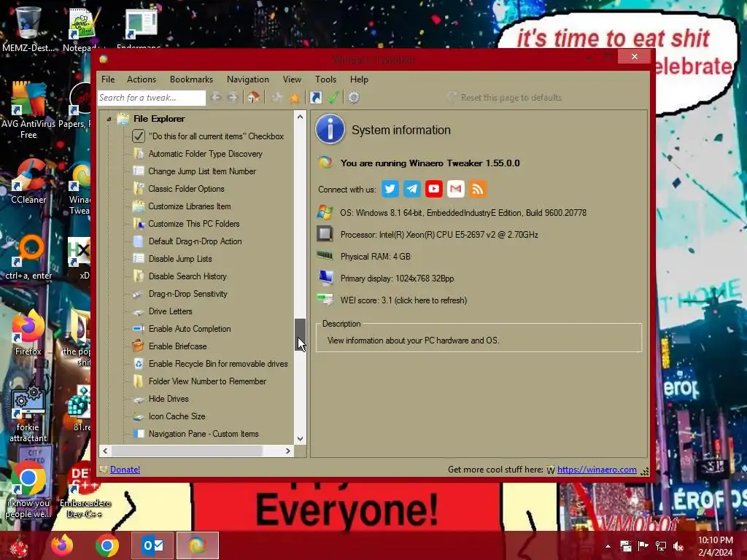The width and height of the screenshot is (747, 560).
Task: Select Drive Letters
Action: pyautogui.click(x=170, y=311)
